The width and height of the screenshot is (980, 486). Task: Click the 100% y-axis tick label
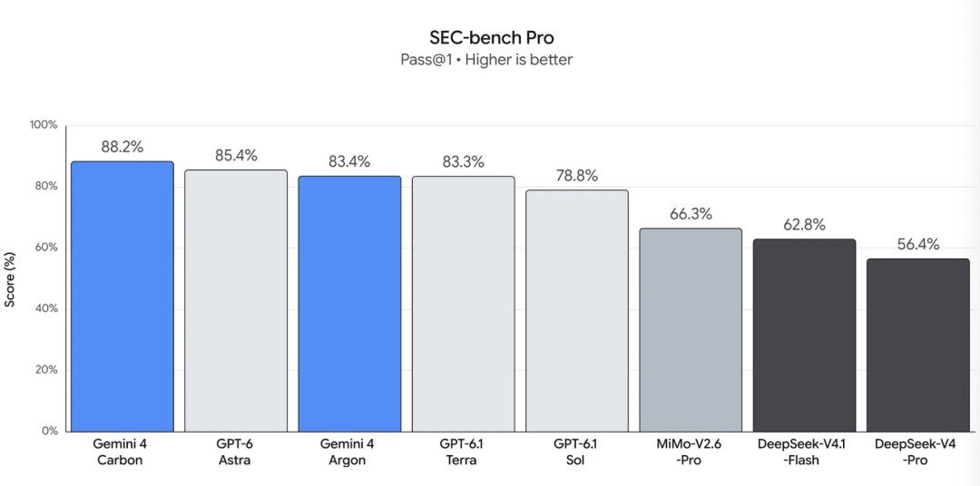(44, 125)
